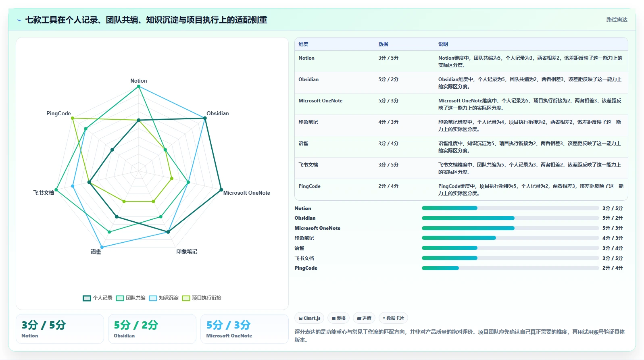Viewport: 644px width, 360px height.
Task: Click the small icon before the page title
Action: tap(19, 20)
